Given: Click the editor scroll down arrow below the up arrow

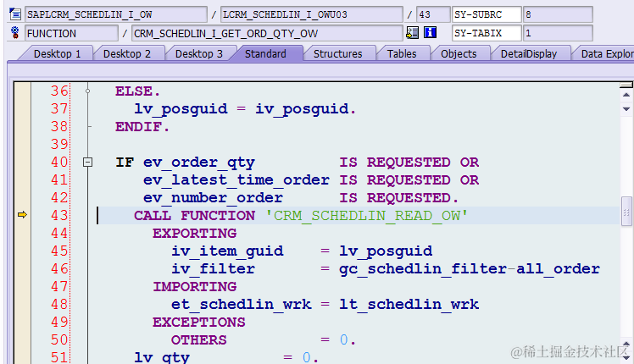Looking at the screenshot, I should click(x=626, y=108).
